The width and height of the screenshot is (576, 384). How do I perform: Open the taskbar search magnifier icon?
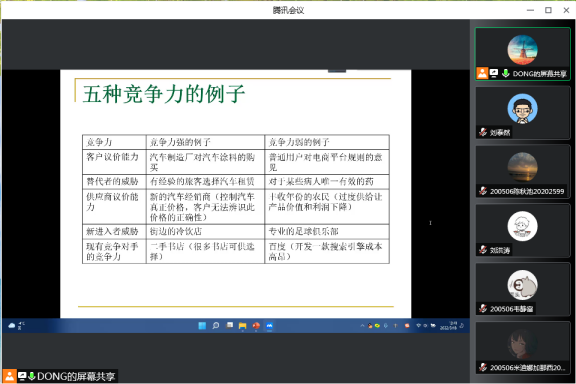click(216, 326)
